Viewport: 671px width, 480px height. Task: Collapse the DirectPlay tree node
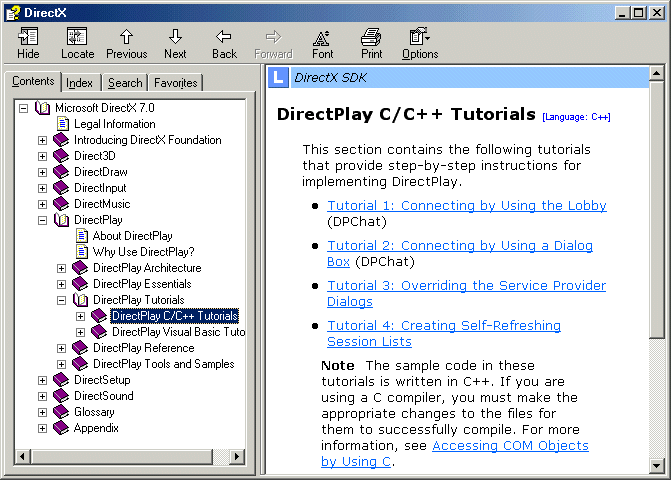pos(42,220)
